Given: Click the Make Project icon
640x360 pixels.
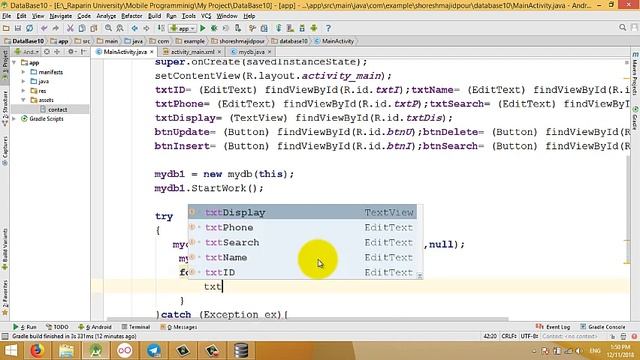Looking at the screenshot, I should pyautogui.click(x=161, y=28).
